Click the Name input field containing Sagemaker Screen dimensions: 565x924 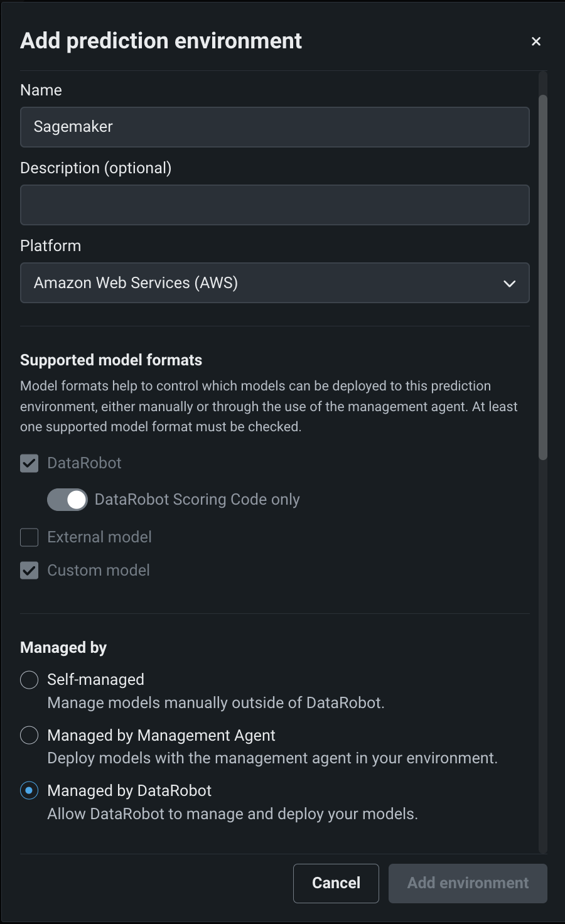pos(274,127)
